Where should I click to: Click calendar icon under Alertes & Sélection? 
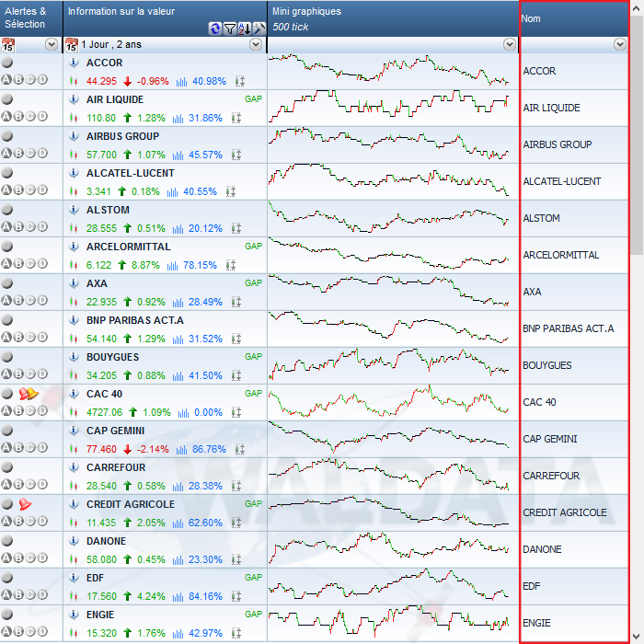(7, 45)
